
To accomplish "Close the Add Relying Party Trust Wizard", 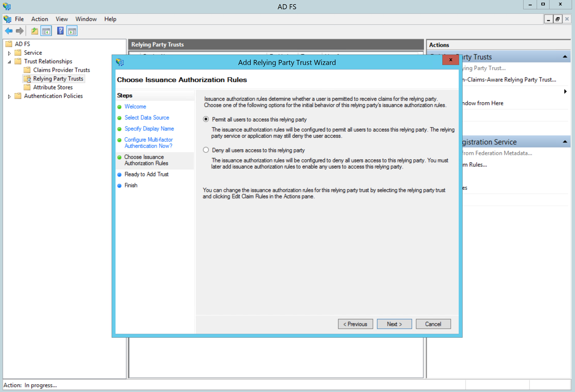I will coord(451,60).
